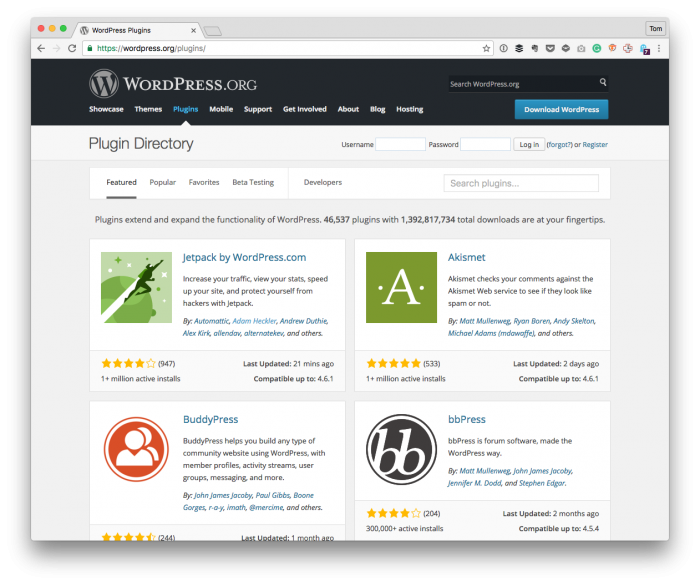Open the About menu item
700x585 pixels.
pos(348,109)
